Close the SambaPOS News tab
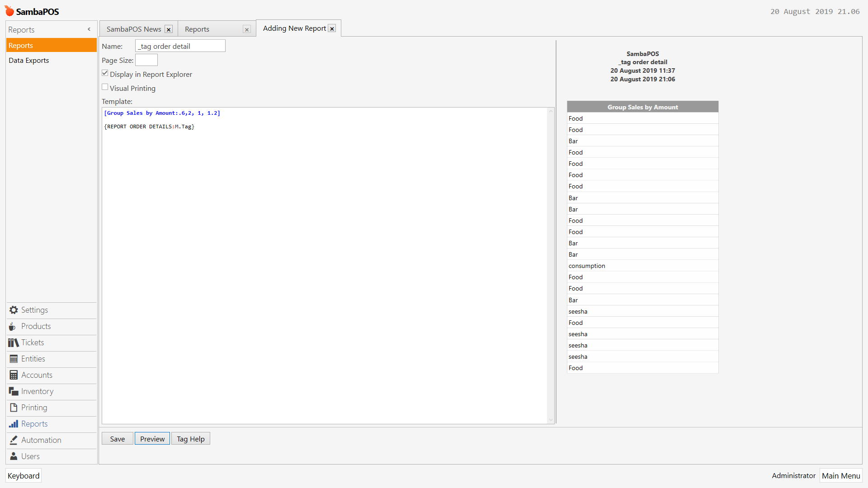The image size is (868, 488). click(x=169, y=29)
